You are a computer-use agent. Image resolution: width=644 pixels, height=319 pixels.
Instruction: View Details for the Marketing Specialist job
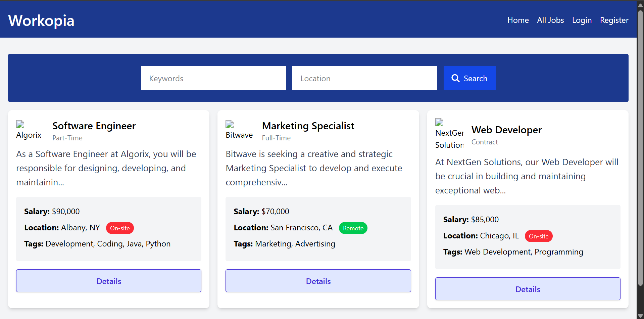[x=318, y=281]
